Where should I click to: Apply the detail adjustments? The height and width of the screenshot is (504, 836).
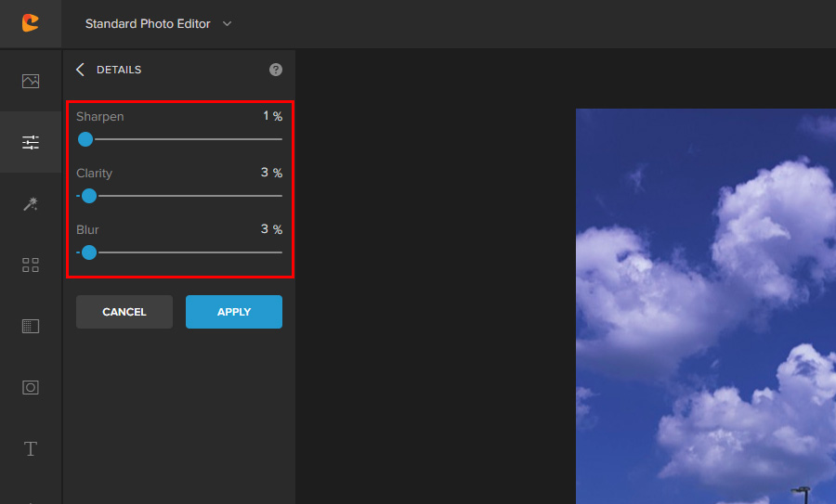point(234,312)
